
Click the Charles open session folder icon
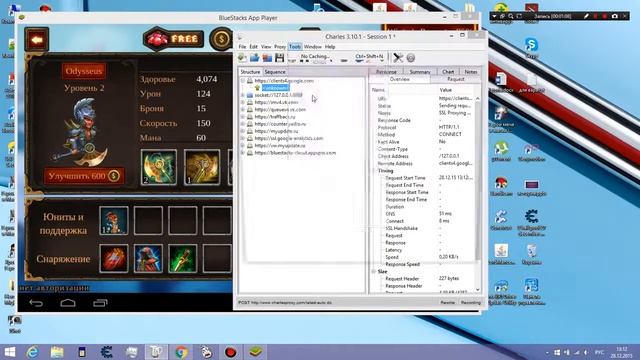[x=254, y=58]
